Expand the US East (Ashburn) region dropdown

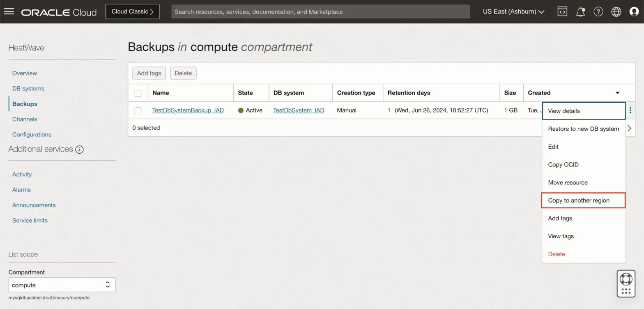(x=513, y=12)
